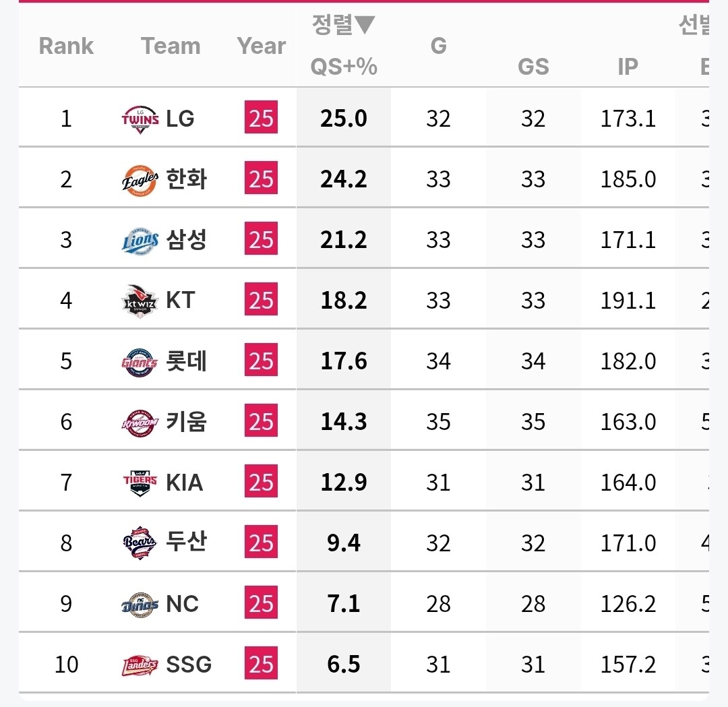Click the Lotte Giants team logo
Screen dimensions: 728x707
coord(140,361)
